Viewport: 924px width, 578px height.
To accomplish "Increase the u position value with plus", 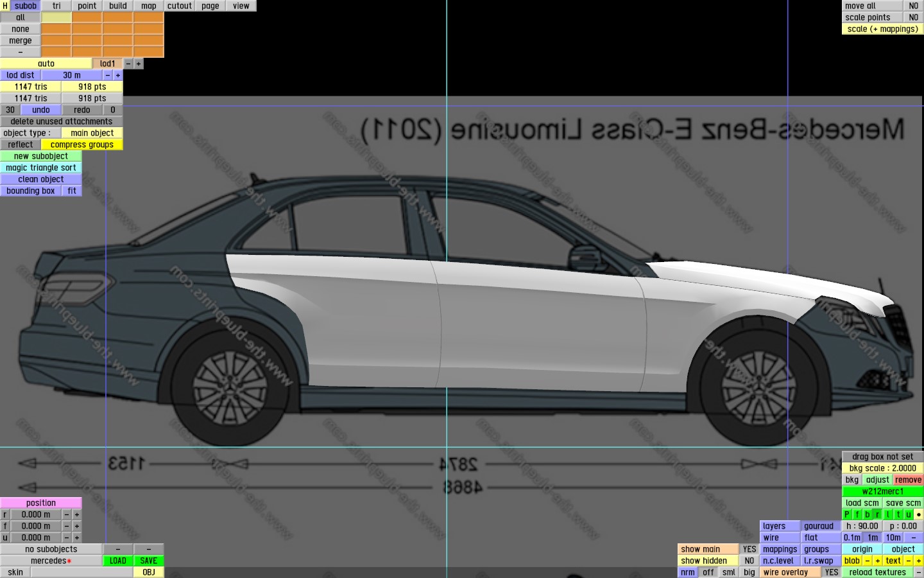I will click(x=77, y=538).
